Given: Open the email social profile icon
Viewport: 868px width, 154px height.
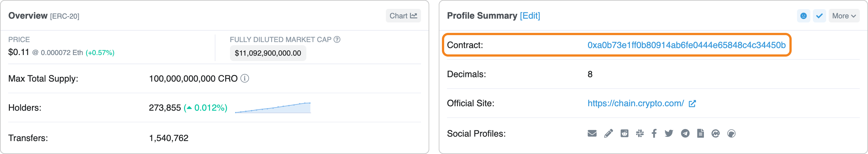Looking at the screenshot, I should 592,133.
